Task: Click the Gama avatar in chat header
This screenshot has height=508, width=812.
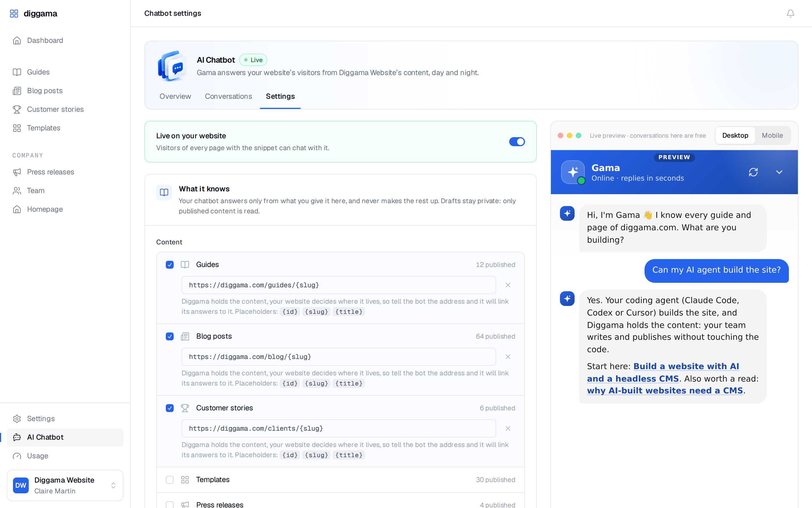Action: click(x=573, y=172)
